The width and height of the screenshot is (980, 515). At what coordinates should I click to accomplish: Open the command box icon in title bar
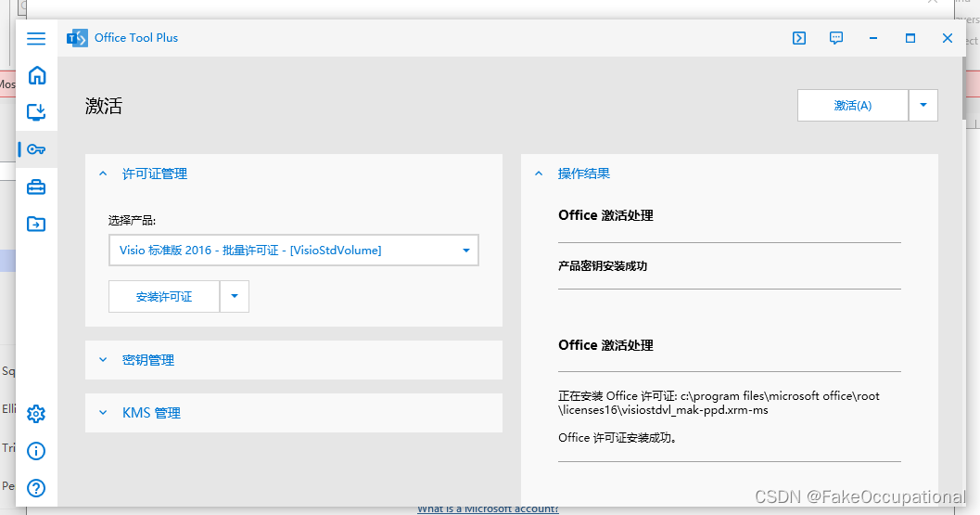point(799,38)
